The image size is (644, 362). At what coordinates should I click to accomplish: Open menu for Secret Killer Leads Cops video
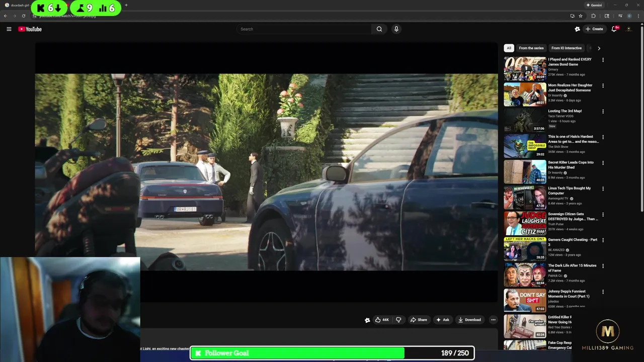point(603,163)
